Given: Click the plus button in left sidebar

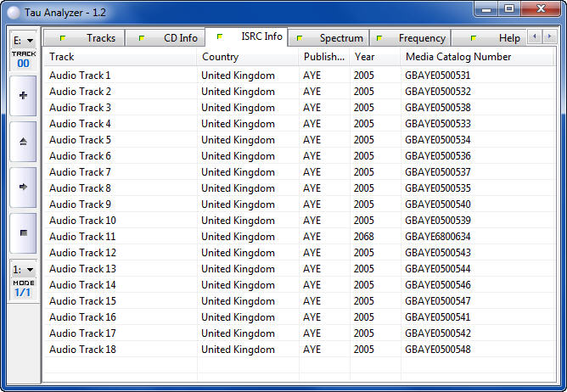Looking at the screenshot, I should pyautogui.click(x=23, y=96).
